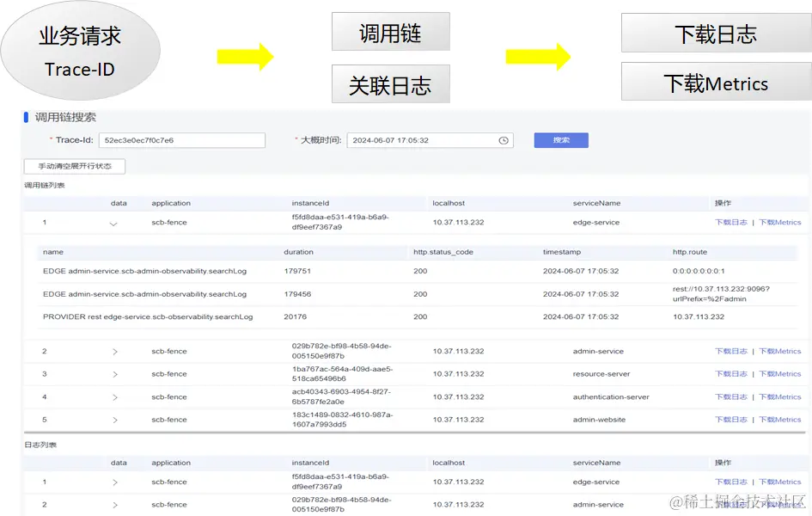Click 下载Metrics link for resource-server
812x516 pixels.
point(780,374)
